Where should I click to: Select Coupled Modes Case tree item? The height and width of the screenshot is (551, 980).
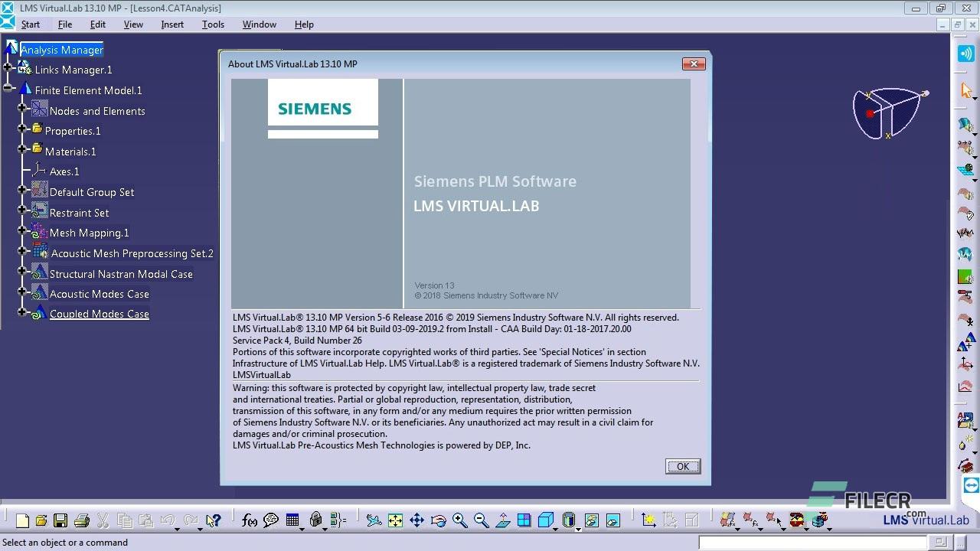[x=100, y=314]
